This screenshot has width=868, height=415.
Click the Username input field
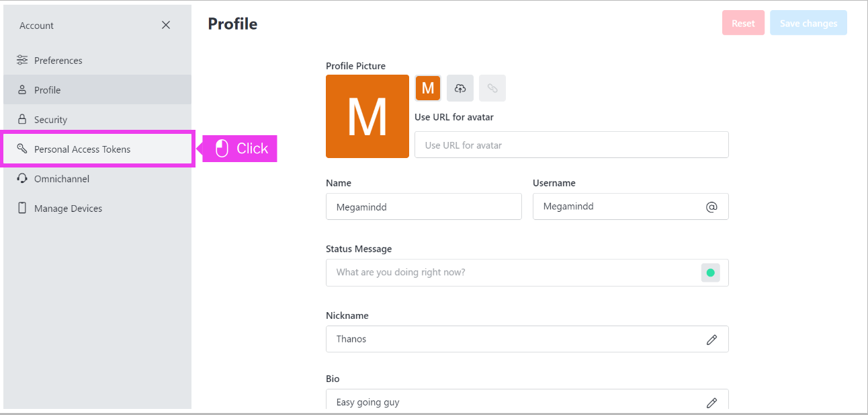click(x=631, y=206)
